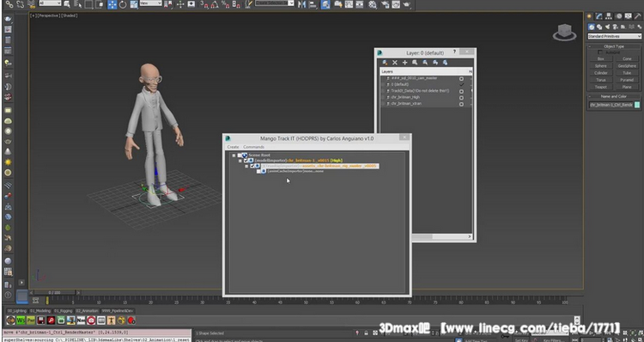Open Commands menu in Mango Track IT

[x=253, y=147]
